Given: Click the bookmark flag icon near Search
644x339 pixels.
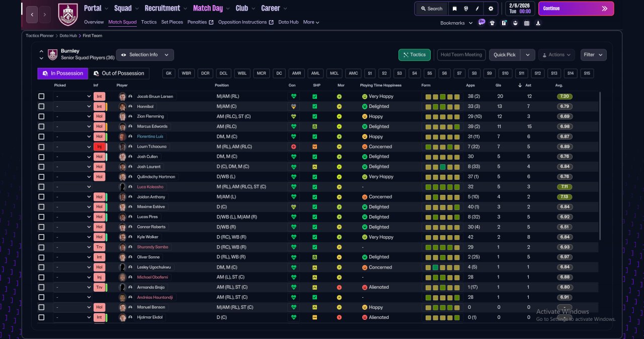Looking at the screenshot, I should point(454,9).
